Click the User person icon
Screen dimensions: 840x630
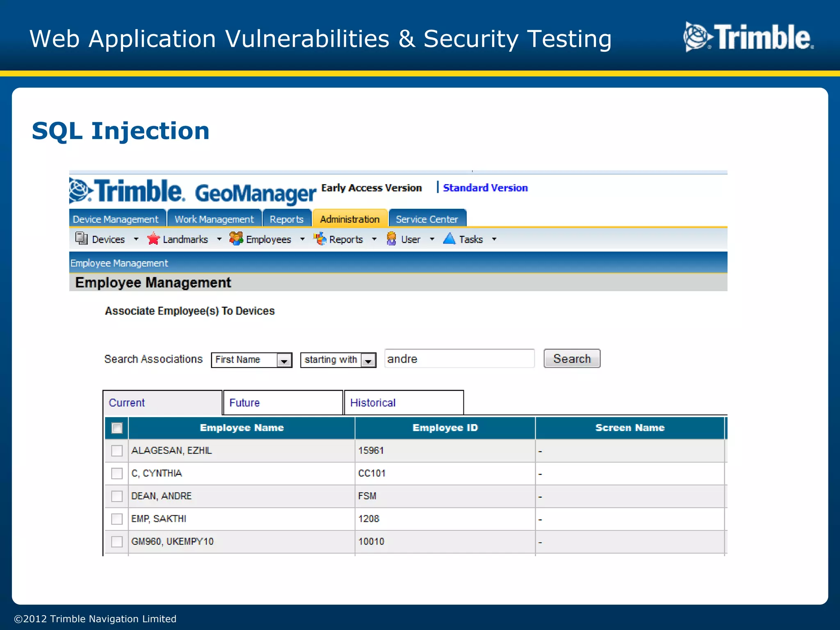391,238
